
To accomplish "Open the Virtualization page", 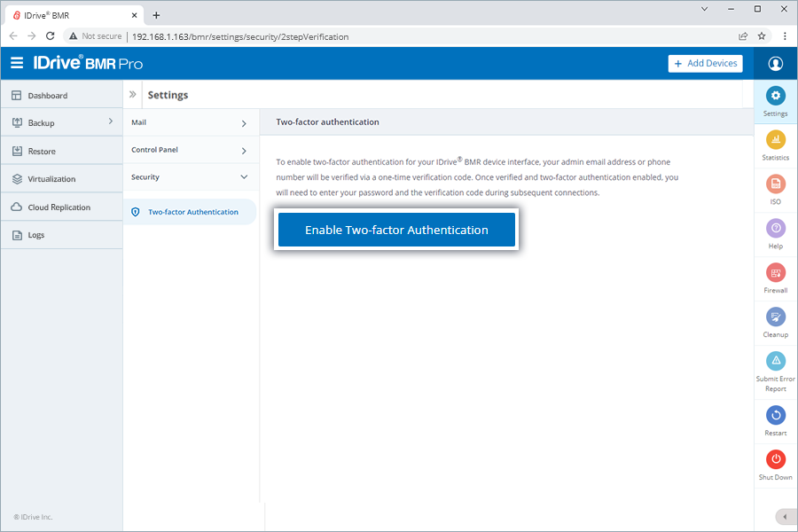I will (61, 179).
